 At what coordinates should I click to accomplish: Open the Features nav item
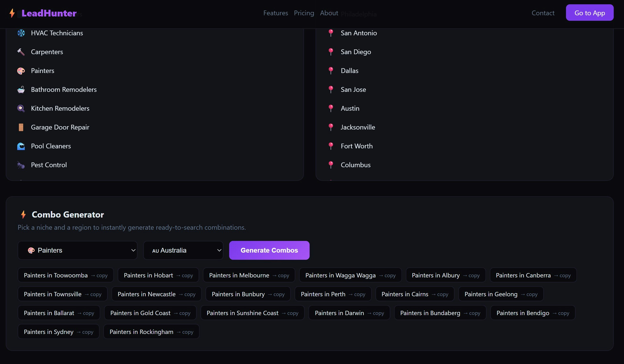(x=276, y=13)
